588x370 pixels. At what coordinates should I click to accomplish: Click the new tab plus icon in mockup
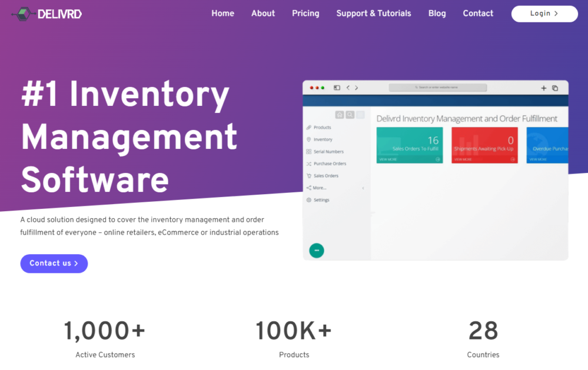coord(543,88)
